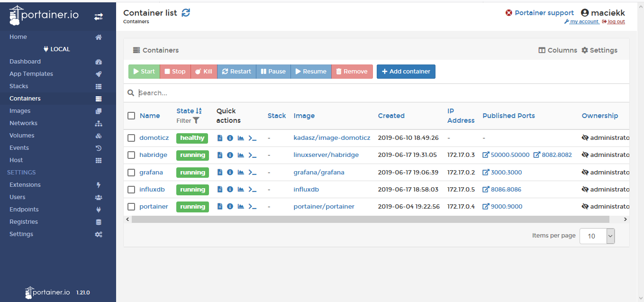The height and width of the screenshot is (302, 644).
Task: Click the Stop button
Action: click(175, 72)
